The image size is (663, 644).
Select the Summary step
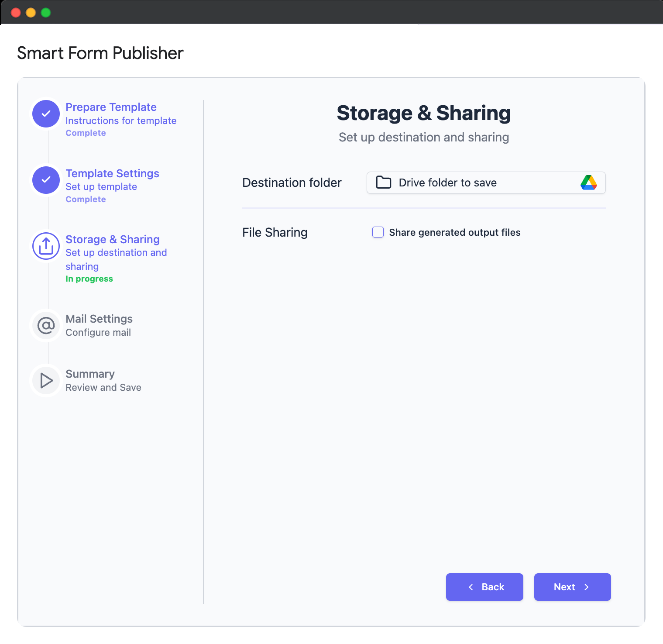[x=90, y=374]
